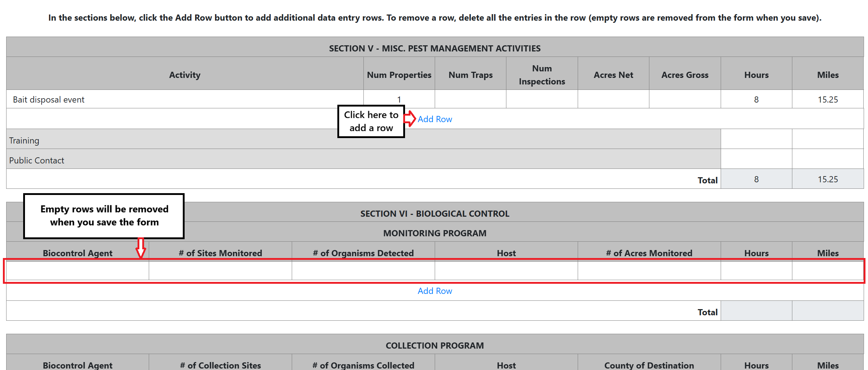Click the Hours field in Monitoring Program row
The width and height of the screenshot is (868, 370).
[756, 271]
